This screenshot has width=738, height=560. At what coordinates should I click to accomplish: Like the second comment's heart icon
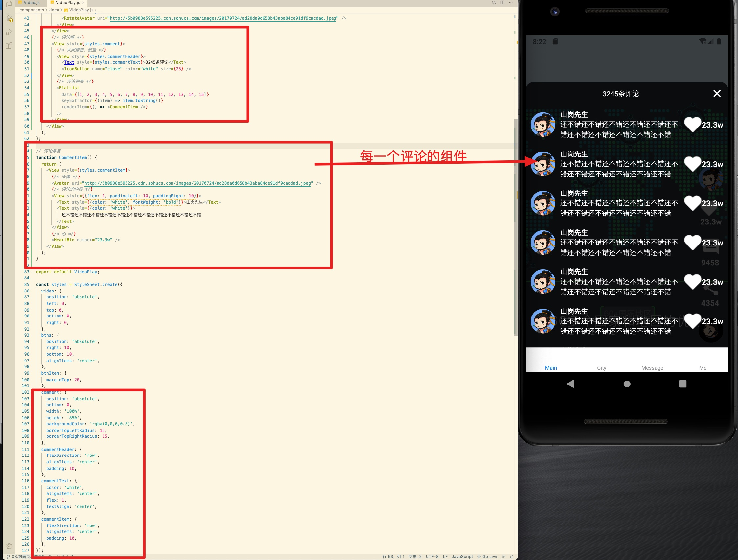click(693, 164)
